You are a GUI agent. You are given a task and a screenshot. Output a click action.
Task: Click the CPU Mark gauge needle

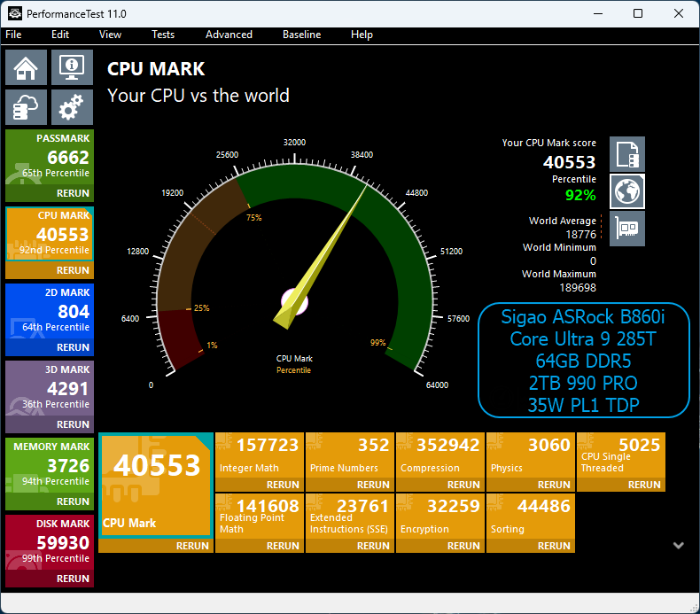pyautogui.click(x=320, y=258)
